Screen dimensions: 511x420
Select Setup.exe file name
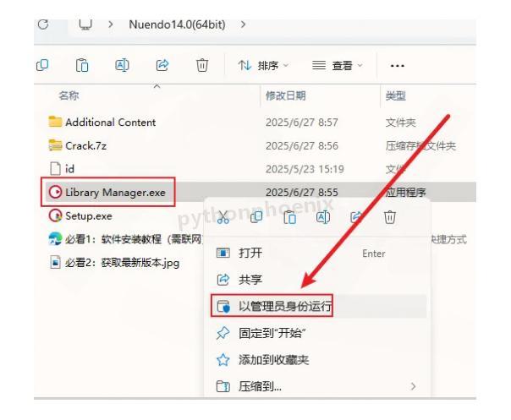coord(89,215)
